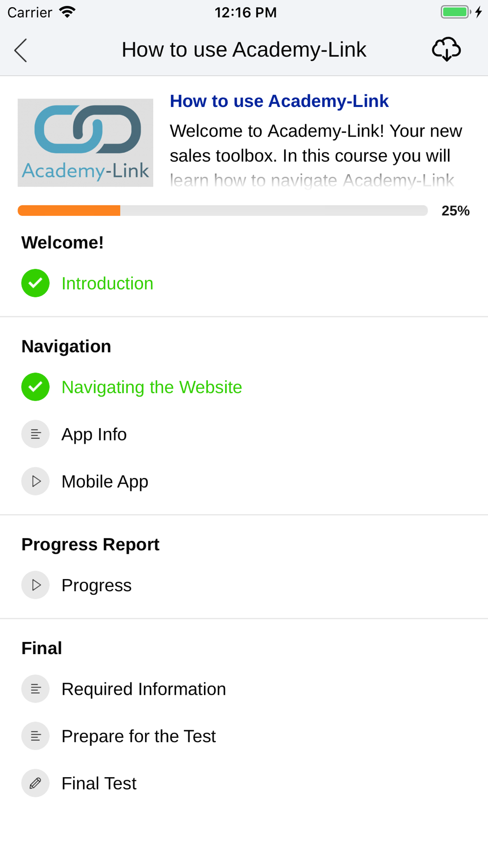
Task: Open the Navigating the Website lesson
Action: pos(152,387)
